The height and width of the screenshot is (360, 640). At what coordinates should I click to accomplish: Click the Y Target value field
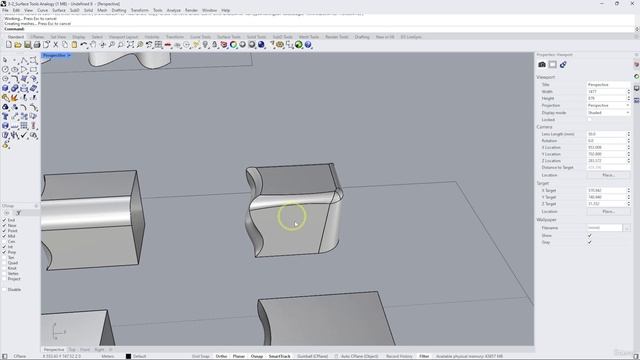(607, 197)
